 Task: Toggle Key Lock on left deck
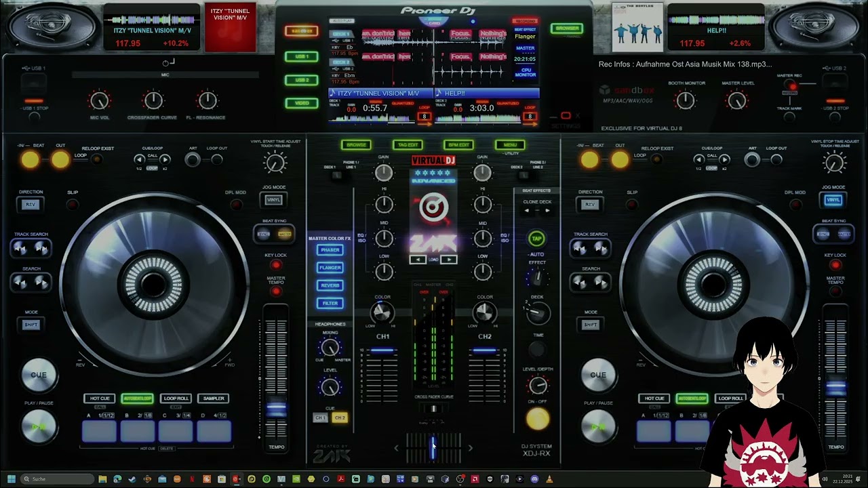tap(275, 265)
